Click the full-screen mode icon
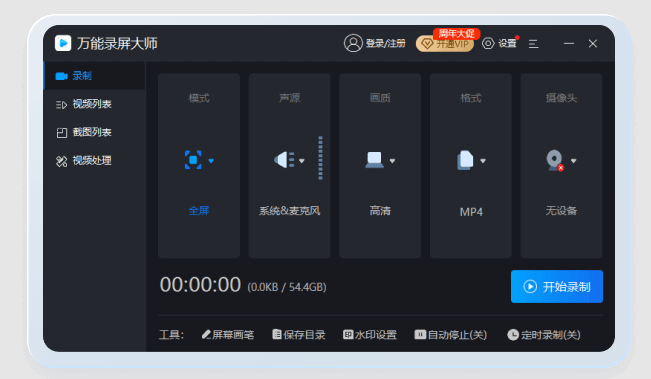Screen dimensions: 651x379 click(193, 160)
